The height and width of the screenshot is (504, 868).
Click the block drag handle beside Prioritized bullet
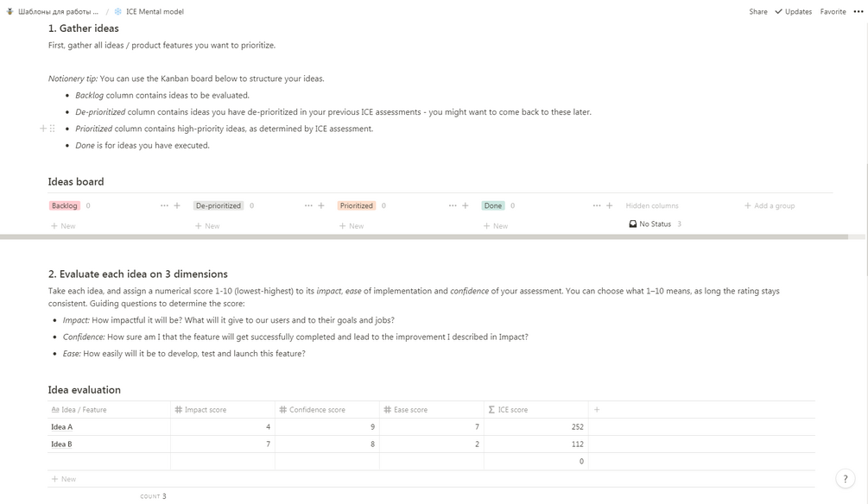click(x=53, y=129)
